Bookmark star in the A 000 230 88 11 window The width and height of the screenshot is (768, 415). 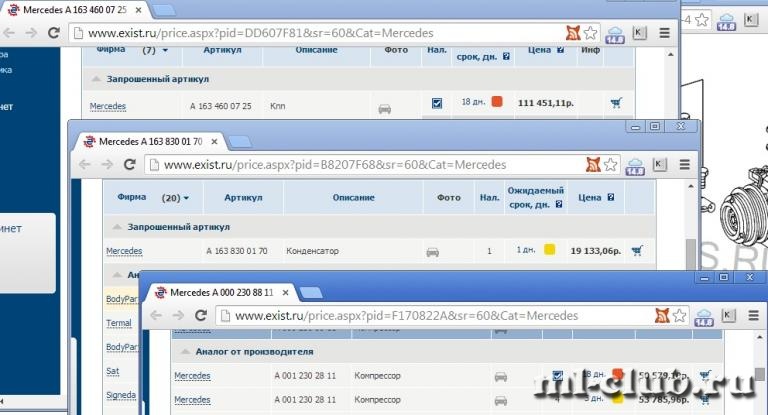point(679,316)
